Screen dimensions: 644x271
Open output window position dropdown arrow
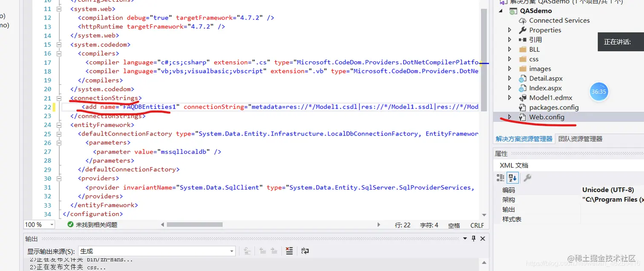[465, 239]
